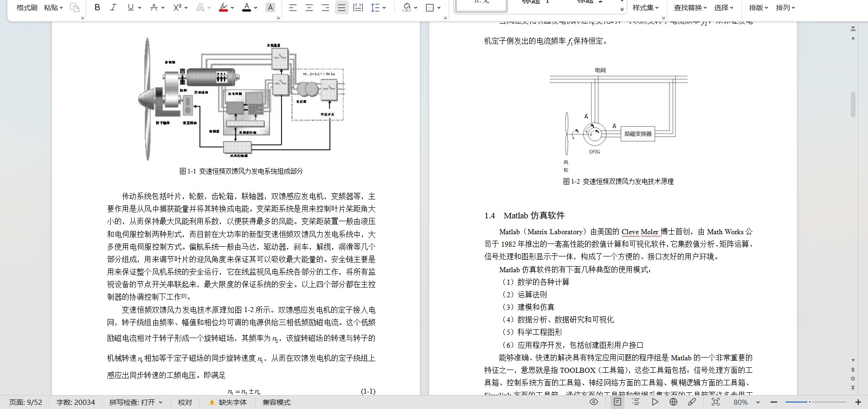Toggle underline formatting
868x409 pixels.
click(x=130, y=7)
